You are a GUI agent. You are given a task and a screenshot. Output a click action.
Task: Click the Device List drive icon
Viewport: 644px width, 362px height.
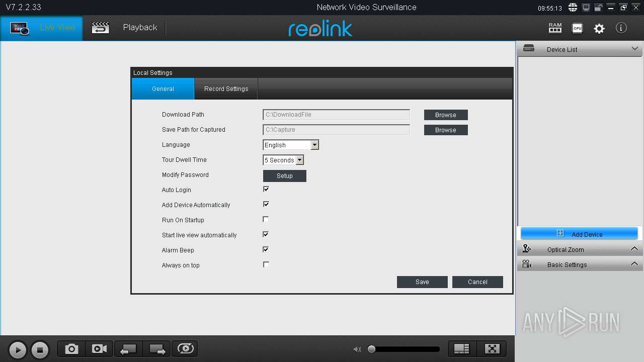(x=529, y=48)
